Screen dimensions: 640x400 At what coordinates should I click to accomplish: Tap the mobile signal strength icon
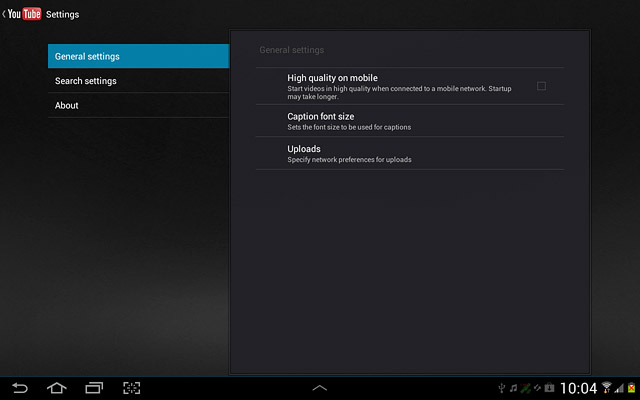coord(619,388)
